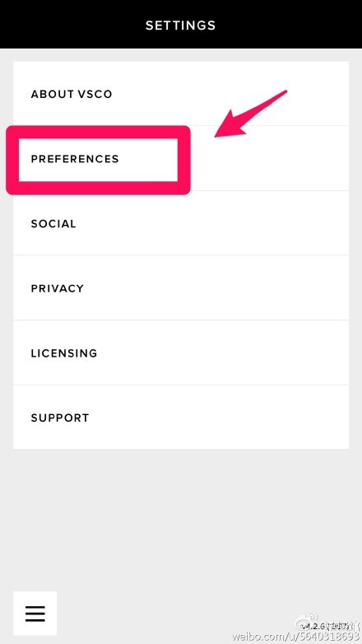The image size is (362, 644).
Task: Open the About VSCO settings row
Action: tap(181, 94)
